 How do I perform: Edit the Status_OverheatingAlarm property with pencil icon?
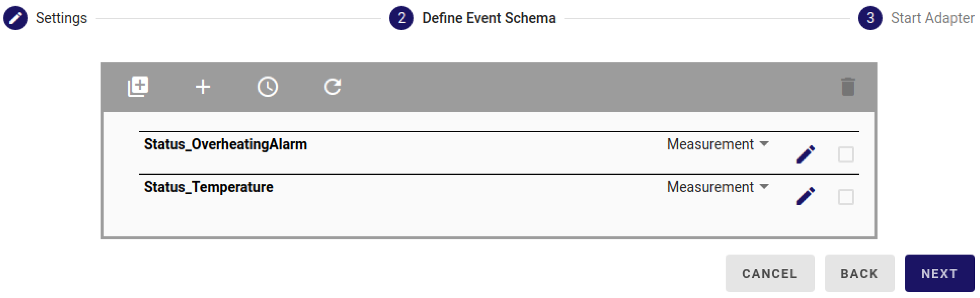pyautogui.click(x=805, y=154)
